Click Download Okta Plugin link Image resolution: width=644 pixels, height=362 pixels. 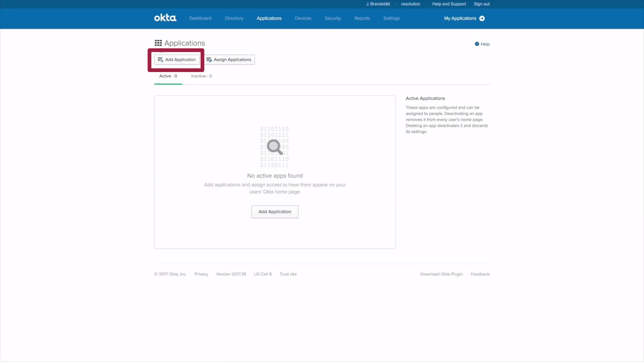(441, 274)
